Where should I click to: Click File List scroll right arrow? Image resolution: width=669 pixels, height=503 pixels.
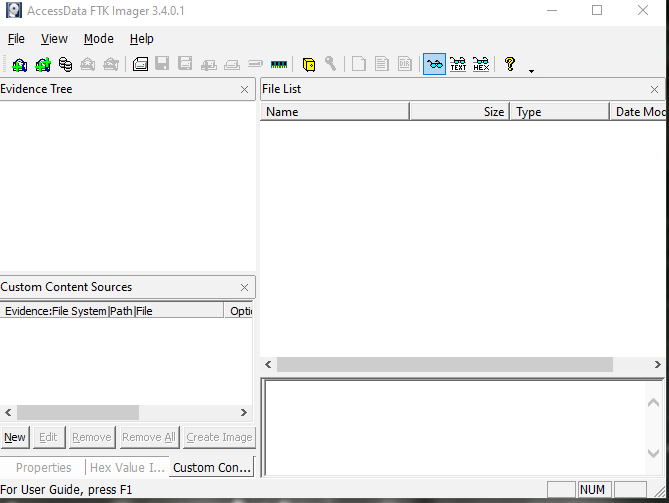(657, 365)
